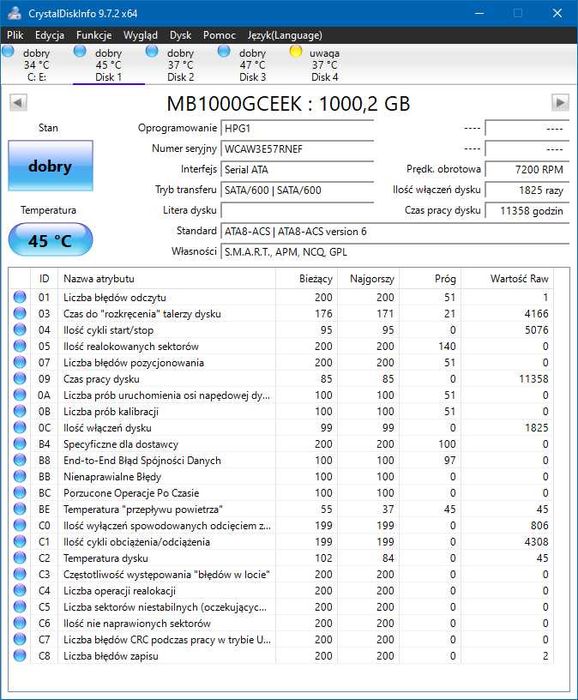Click the ID column header

(44, 279)
